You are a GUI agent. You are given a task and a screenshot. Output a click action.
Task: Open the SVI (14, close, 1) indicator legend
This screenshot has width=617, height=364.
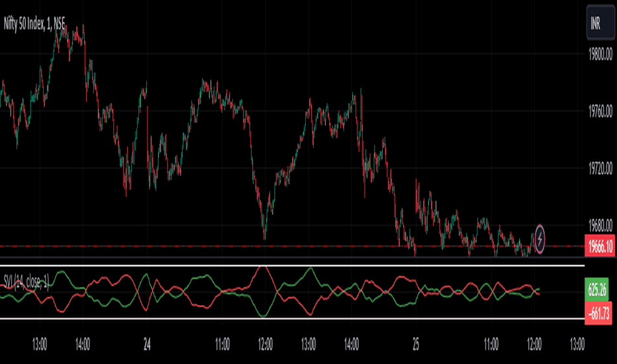(26, 282)
